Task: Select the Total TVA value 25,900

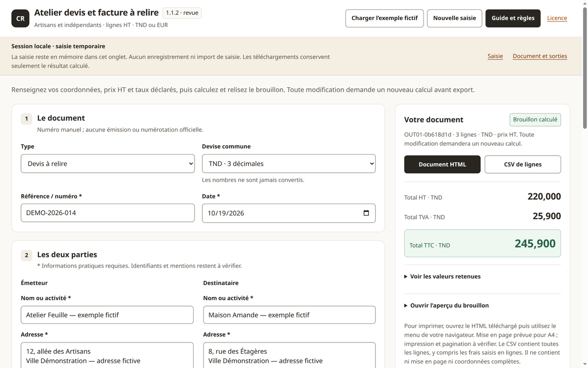Action: click(547, 216)
